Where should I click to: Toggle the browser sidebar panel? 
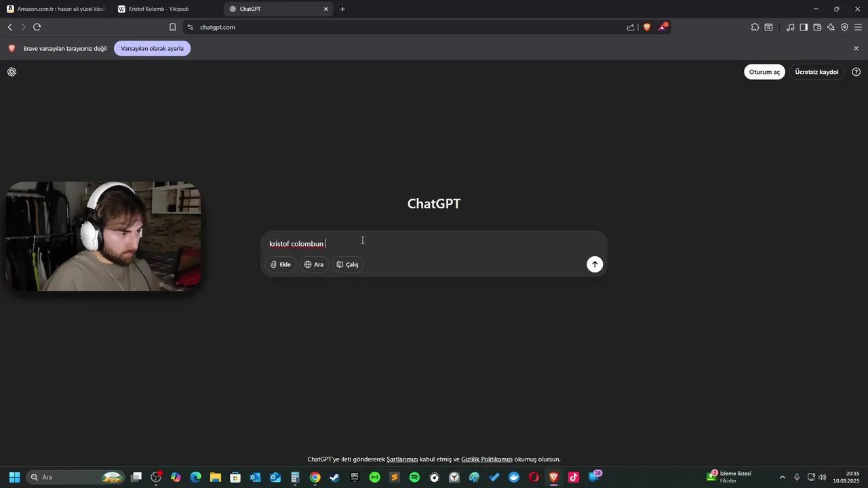(x=804, y=27)
